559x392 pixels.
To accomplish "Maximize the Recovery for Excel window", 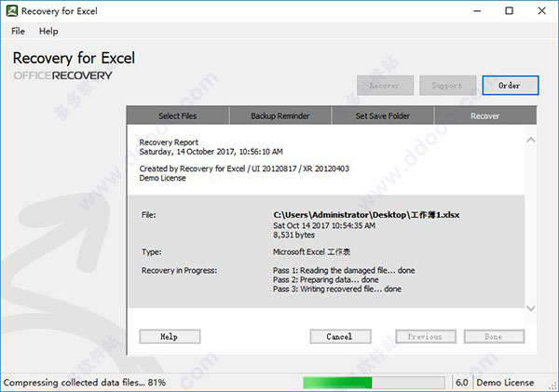I will click(510, 11).
